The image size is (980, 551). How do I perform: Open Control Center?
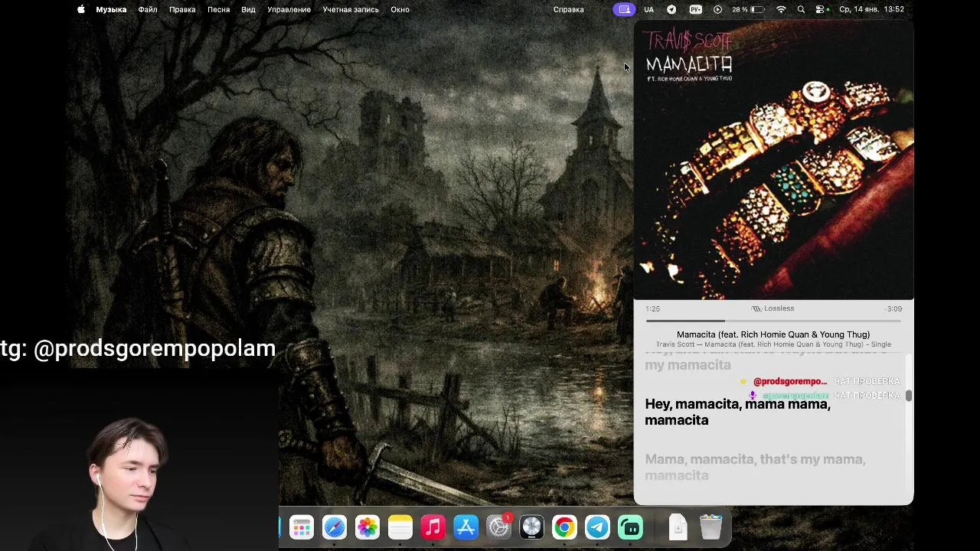821,9
